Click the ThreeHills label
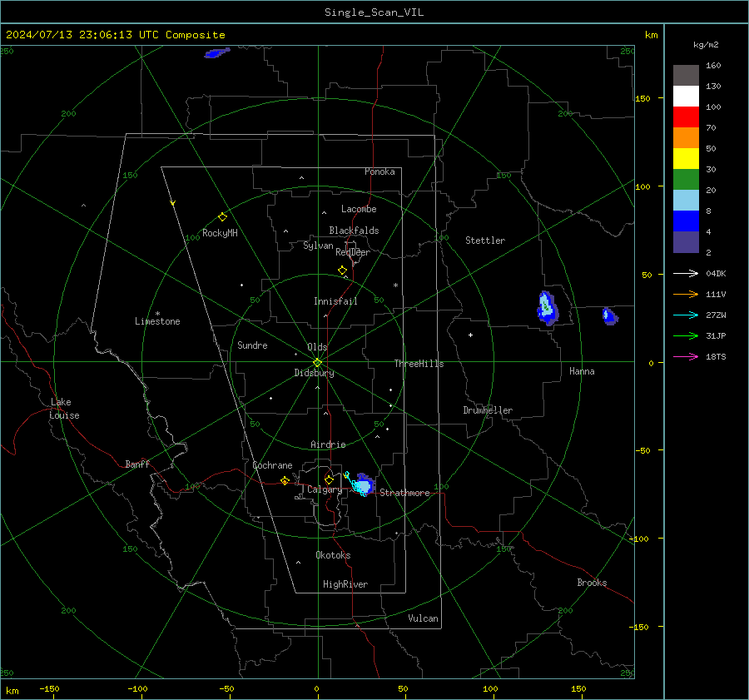This screenshot has width=749, height=700. coord(419,364)
